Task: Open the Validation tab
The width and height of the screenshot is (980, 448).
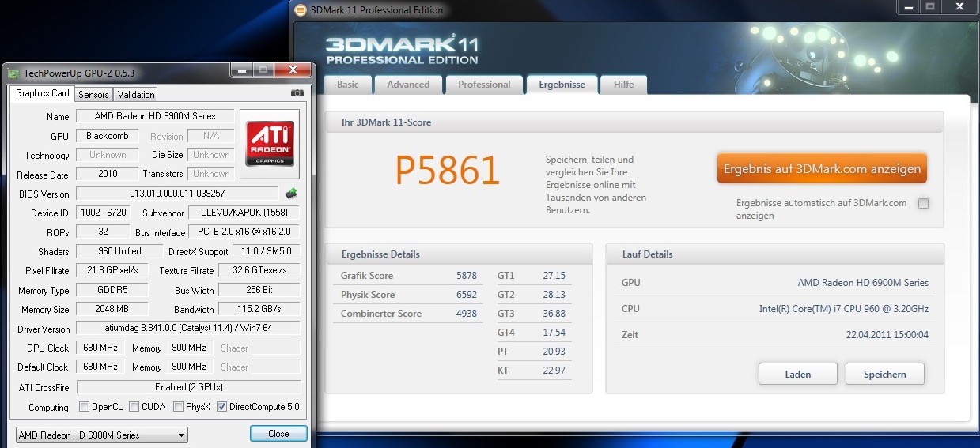Action: (136, 94)
